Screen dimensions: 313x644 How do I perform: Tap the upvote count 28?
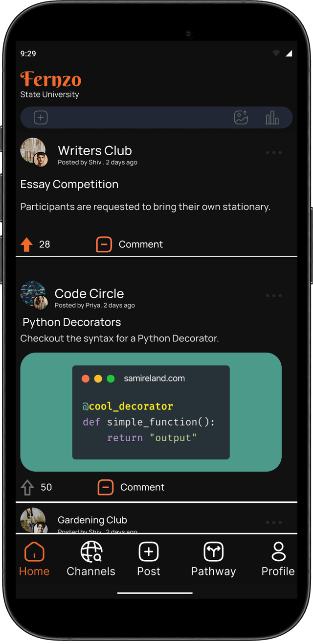(45, 244)
